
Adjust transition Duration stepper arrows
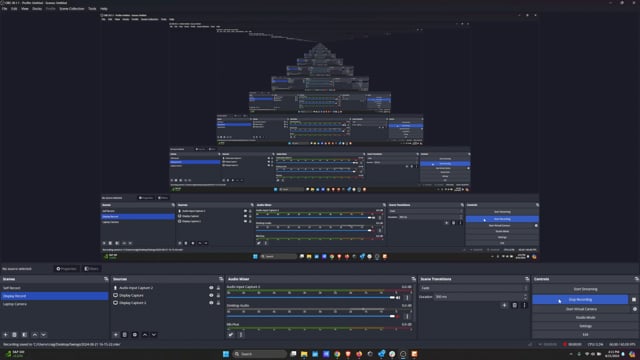(x=525, y=297)
